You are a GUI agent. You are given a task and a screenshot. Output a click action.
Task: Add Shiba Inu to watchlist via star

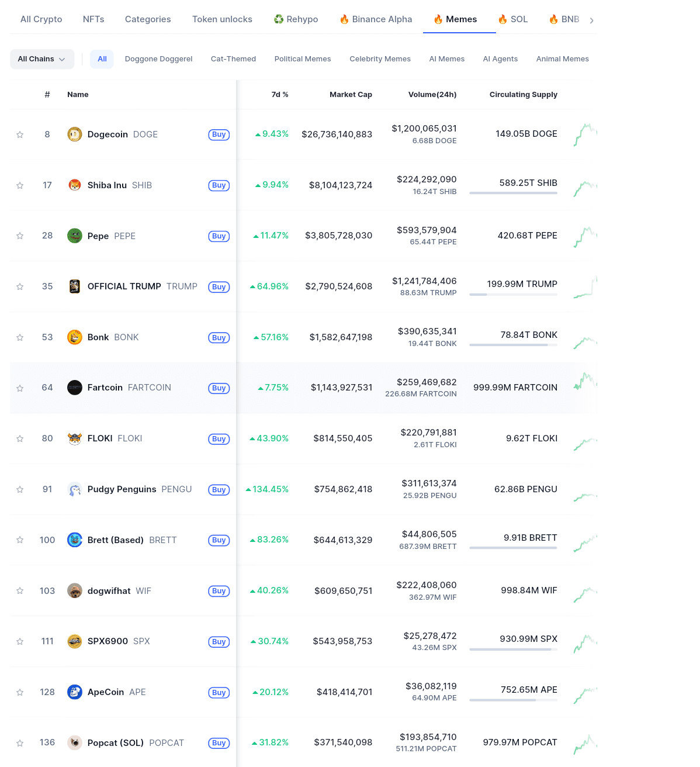coord(20,185)
